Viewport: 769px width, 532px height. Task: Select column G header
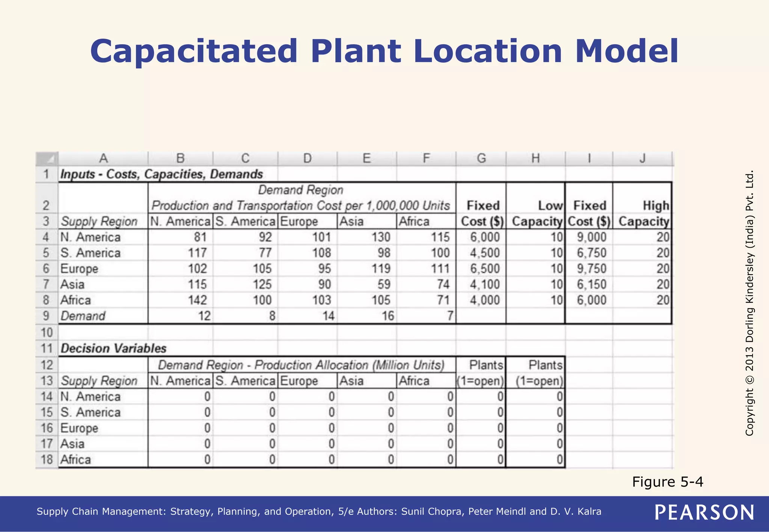pos(481,158)
